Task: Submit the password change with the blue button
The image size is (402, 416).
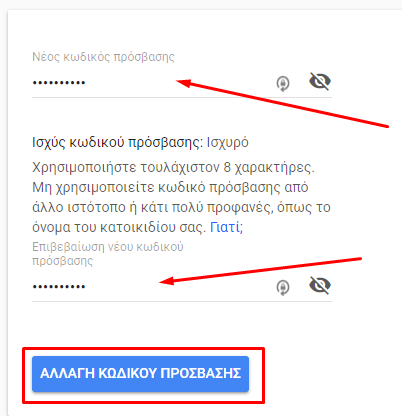Action: click(x=140, y=374)
